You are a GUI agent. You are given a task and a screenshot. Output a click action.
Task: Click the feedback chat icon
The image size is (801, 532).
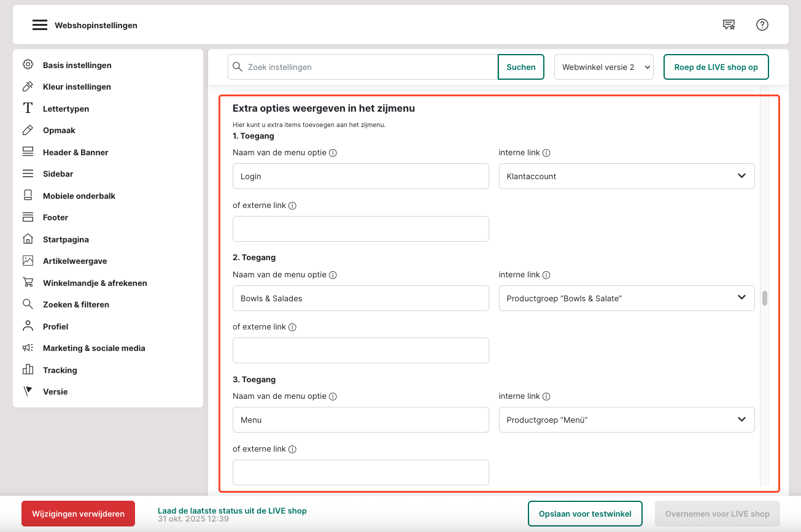coord(729,25)
